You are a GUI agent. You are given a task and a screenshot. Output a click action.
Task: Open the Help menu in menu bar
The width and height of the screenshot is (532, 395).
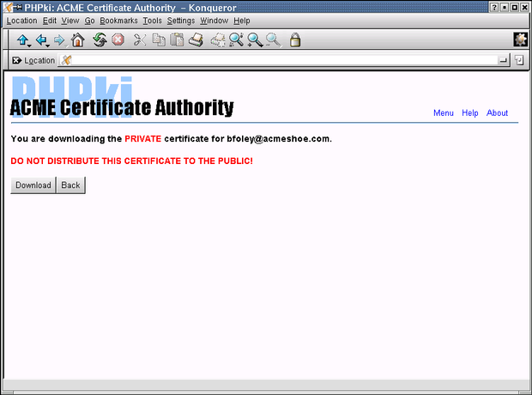[x=242, y=21]
